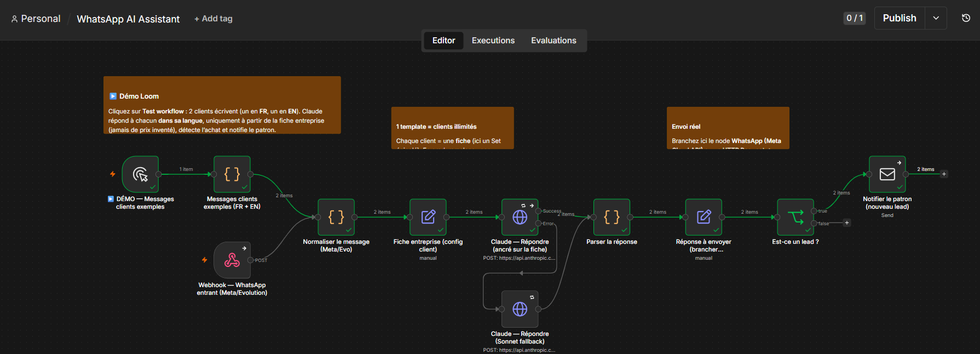Click the 2 items label after Réponse à envoyer
This screenshot has width=980, height=354.
(x=750, y=212)
